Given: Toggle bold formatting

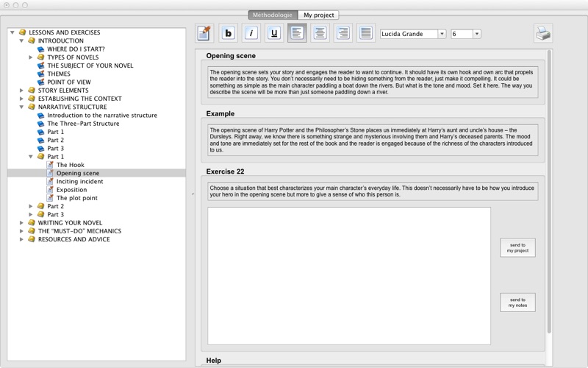Looking at the screenshot, I should click(x=228, y=33).
